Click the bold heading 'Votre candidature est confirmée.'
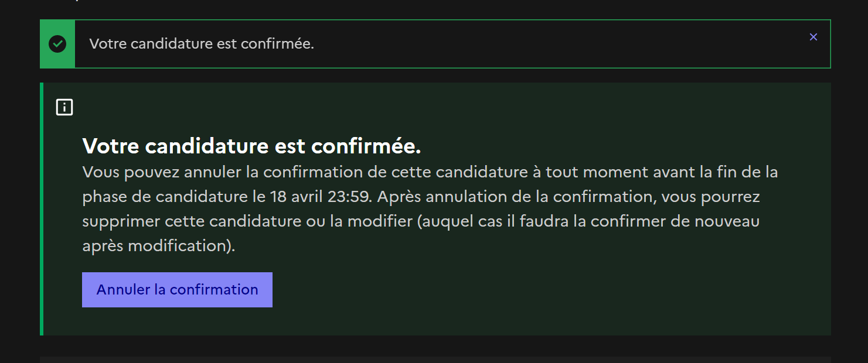Viewport: 868px width, 363px height. [x=251, y=146]
